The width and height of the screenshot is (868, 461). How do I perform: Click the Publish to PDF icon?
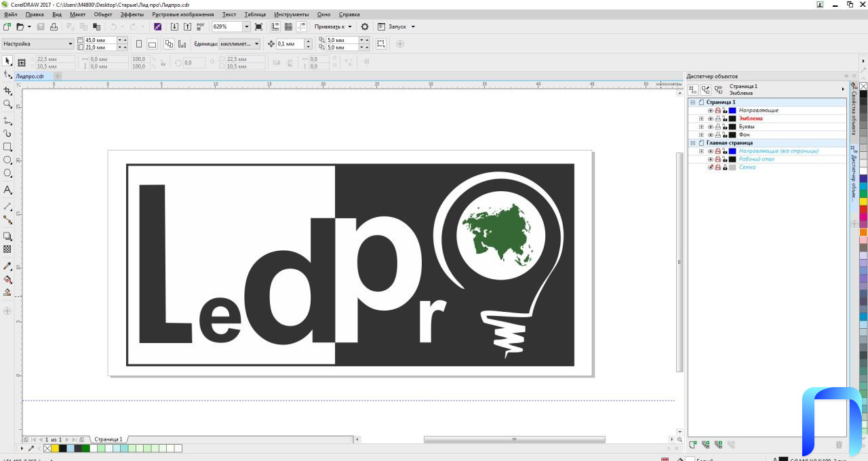200,26
